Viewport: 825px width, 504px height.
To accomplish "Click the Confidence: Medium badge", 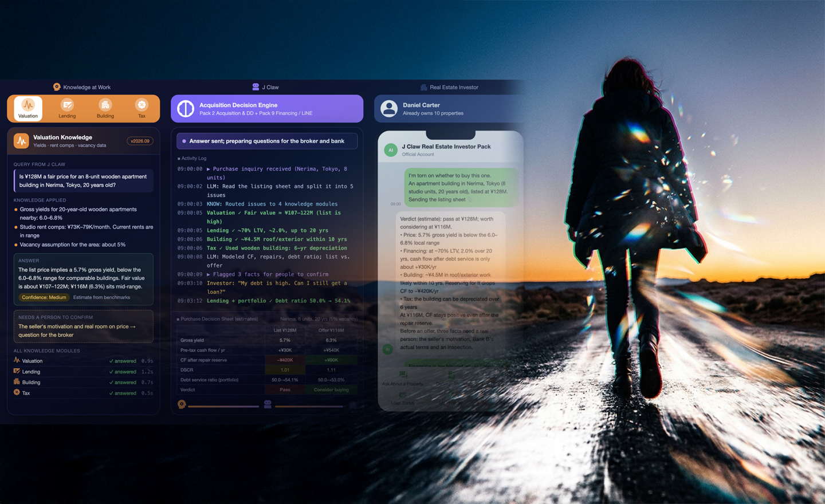I will click(44, 297).
